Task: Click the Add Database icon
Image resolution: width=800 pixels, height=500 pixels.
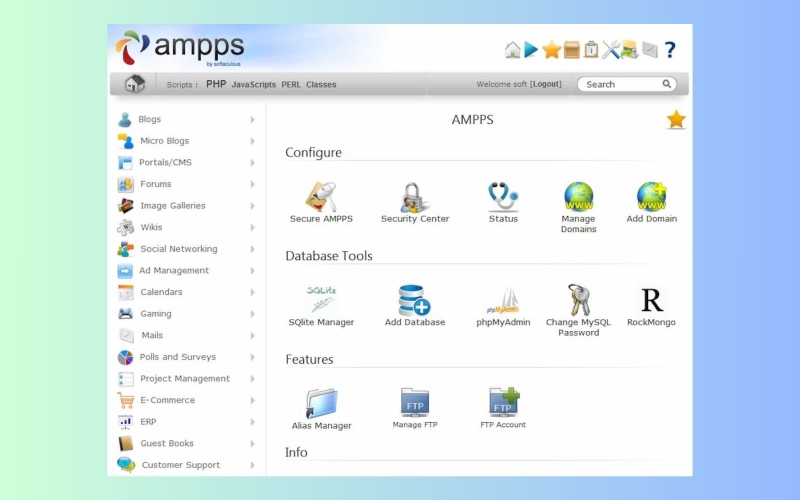Action: pyautogui.click(x=414, y=300)
